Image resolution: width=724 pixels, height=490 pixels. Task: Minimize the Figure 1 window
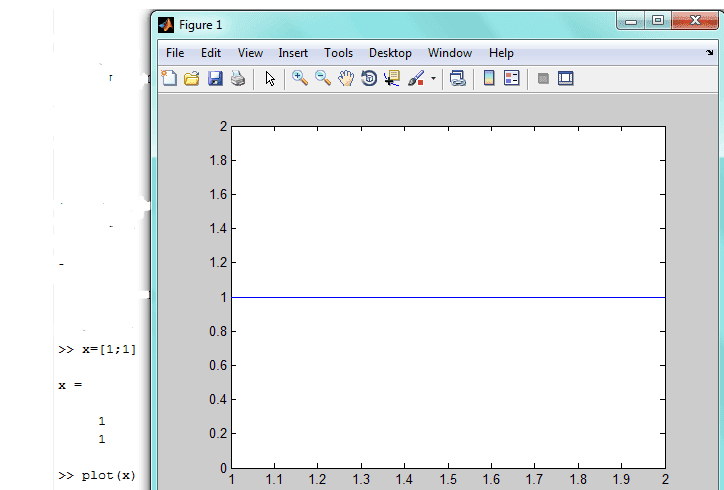(x=631, y=21)
